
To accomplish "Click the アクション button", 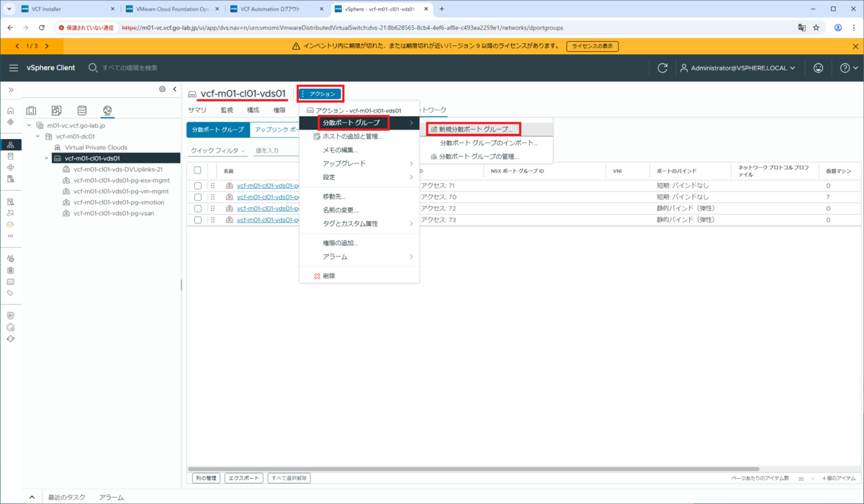I will [x=321, y=94].
